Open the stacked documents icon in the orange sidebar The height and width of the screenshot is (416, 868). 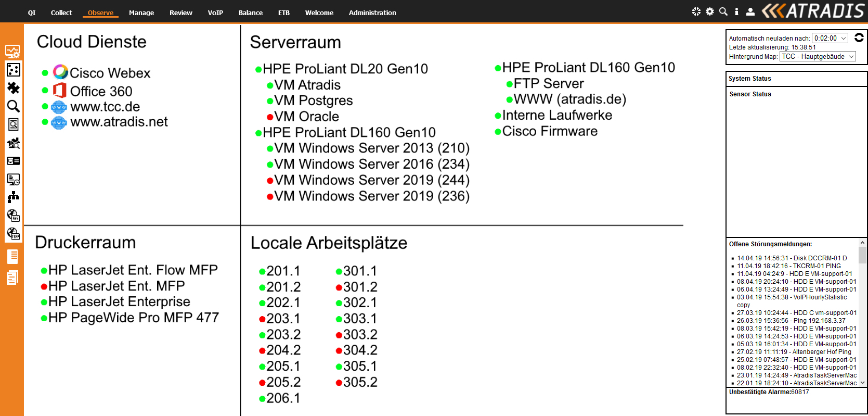point(12,278)
